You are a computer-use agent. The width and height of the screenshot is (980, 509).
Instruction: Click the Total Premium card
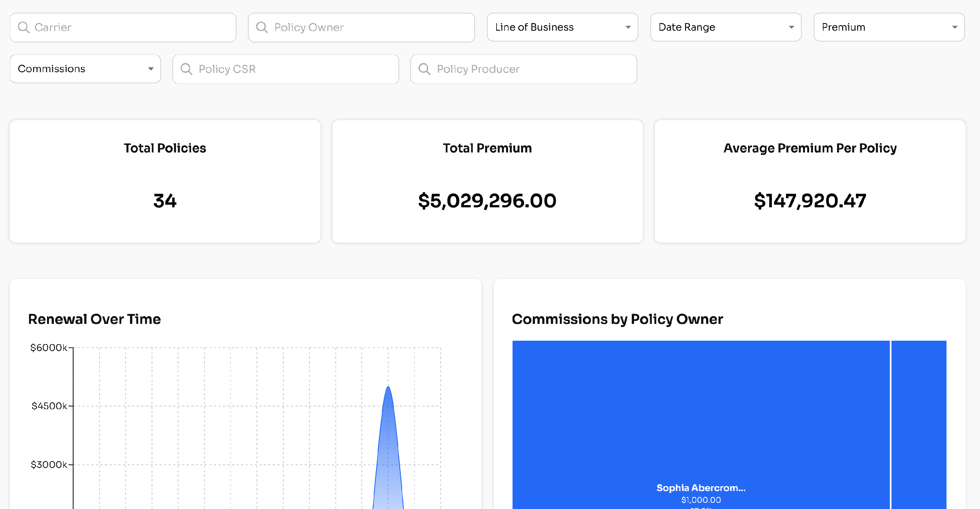[487, 181]
